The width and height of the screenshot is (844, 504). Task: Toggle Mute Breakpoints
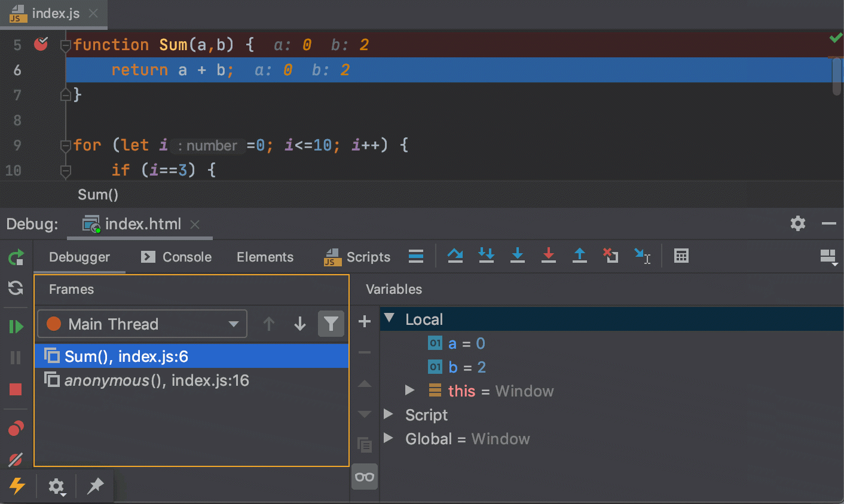click(16, 459)
